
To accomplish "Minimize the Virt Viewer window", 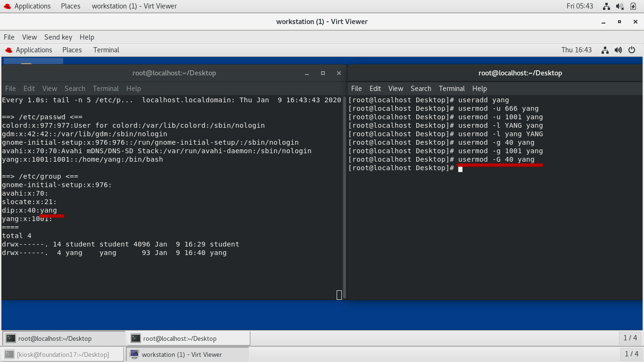I will pyautogui.click(x=603, y=22).
